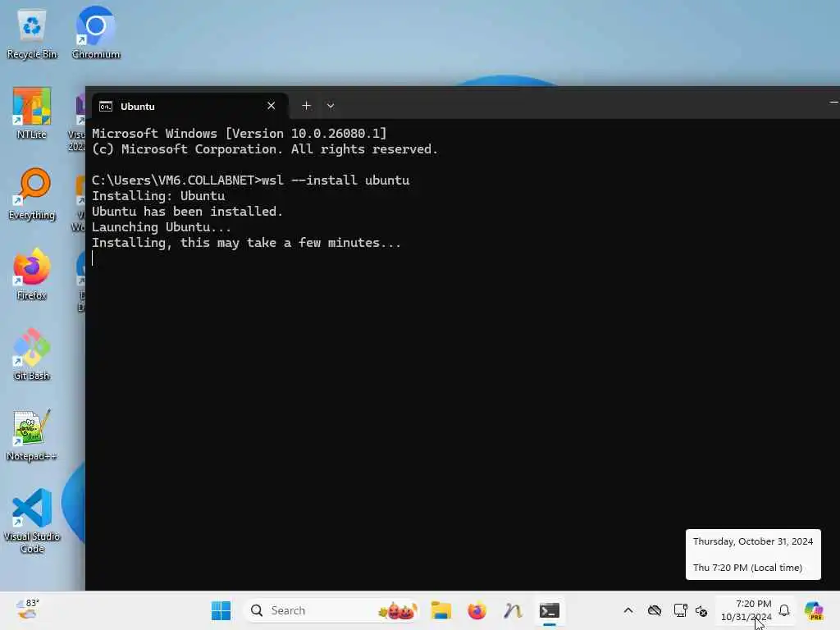Click the Windows Start button
This screenshot has width=840, height=630.
[x=221, y=610]
